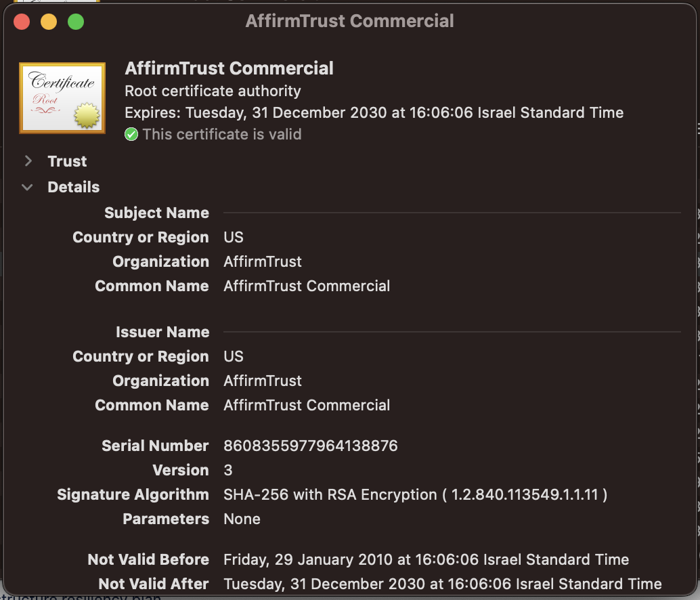Viewport: 700px width, 600px height.
Task: Select the Serial Number value 8608355977964138876
Action: [x=311, y=446]
